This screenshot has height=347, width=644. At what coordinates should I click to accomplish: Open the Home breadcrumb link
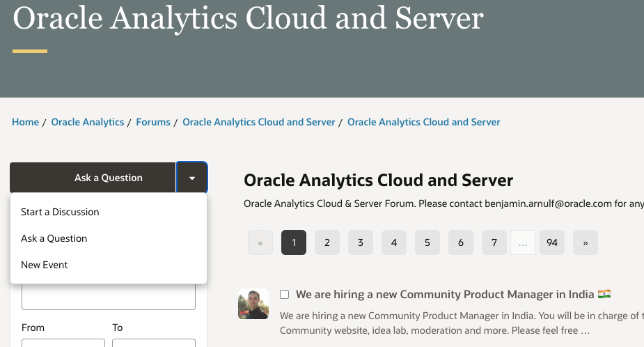[x=26, y=122]
